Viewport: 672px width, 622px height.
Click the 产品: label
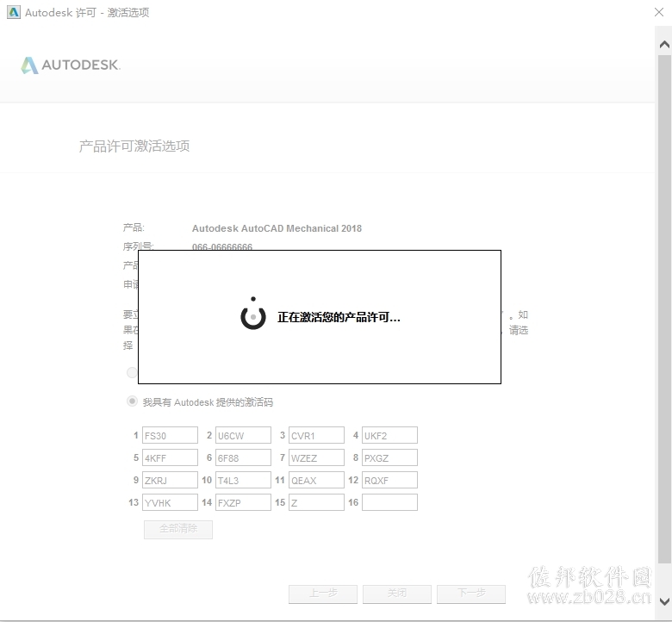click(x=134, y=227)
